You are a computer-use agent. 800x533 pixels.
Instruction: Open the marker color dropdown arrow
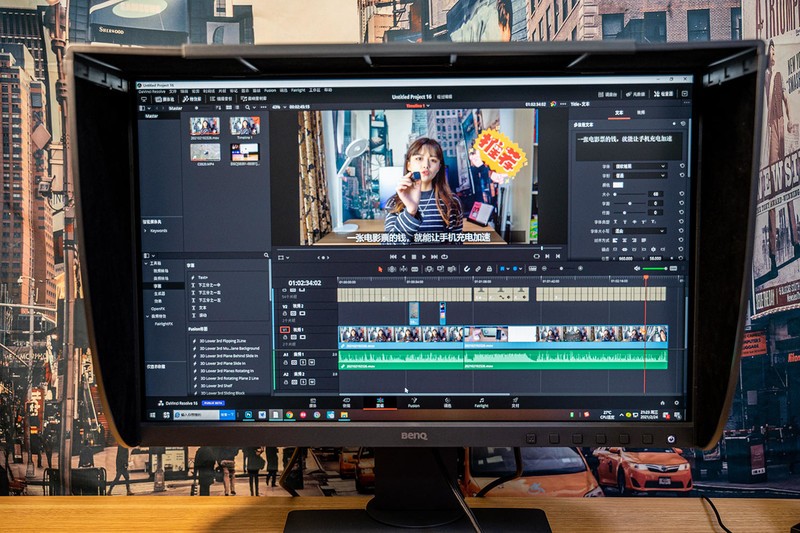(520, 269)
